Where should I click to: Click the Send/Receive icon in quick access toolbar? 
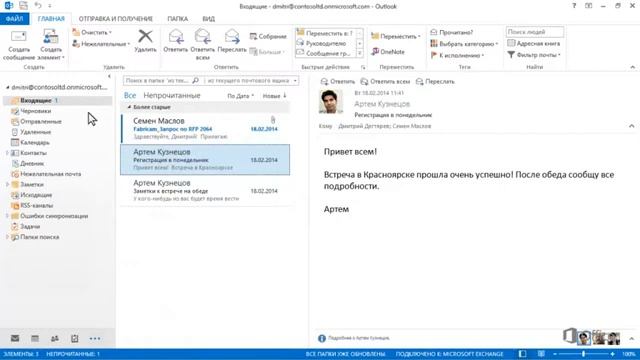23,6
